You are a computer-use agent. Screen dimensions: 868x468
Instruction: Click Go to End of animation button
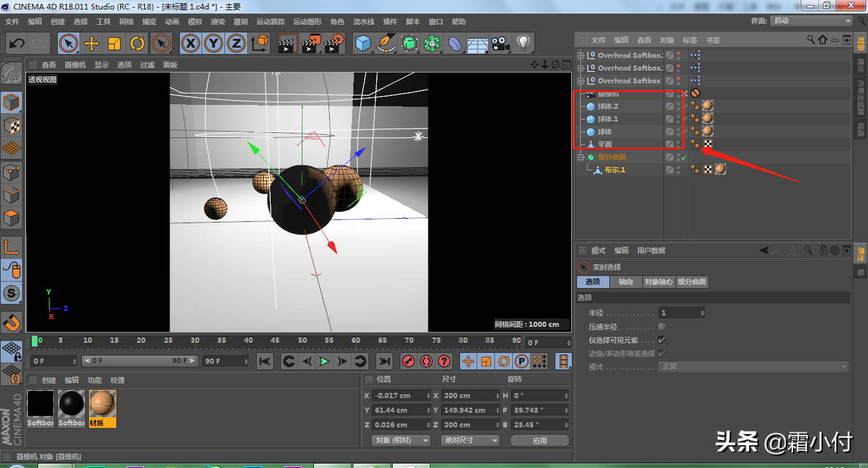tap(384, 361)
